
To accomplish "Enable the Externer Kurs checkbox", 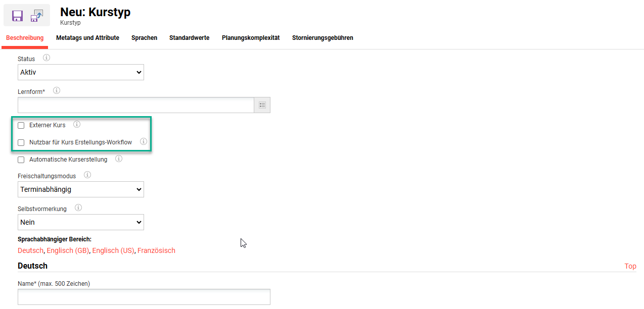I will click(21, 125).
